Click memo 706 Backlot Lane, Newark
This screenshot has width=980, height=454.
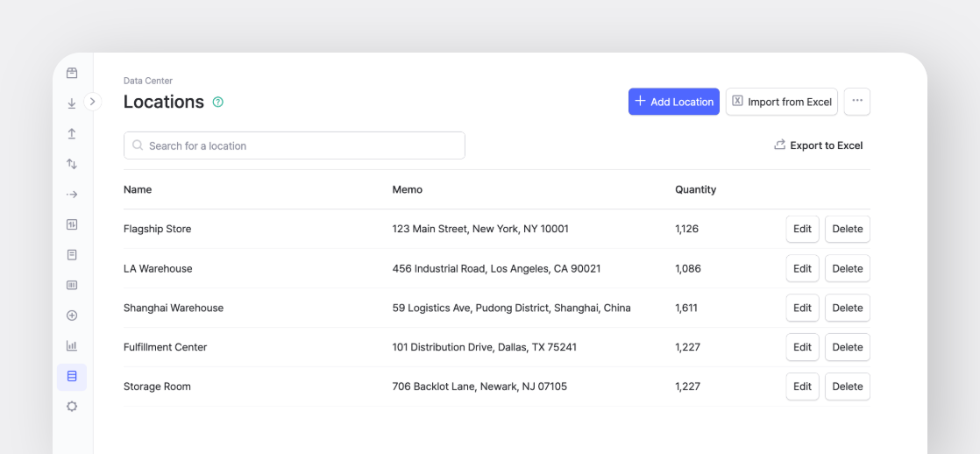point(479,387)
